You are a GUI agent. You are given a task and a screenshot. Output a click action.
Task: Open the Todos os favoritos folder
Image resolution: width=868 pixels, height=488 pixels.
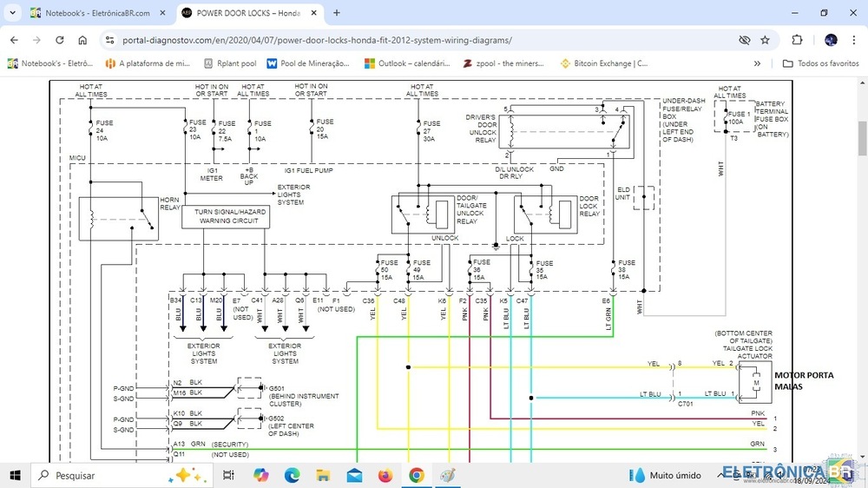click(x=820, y=63)
